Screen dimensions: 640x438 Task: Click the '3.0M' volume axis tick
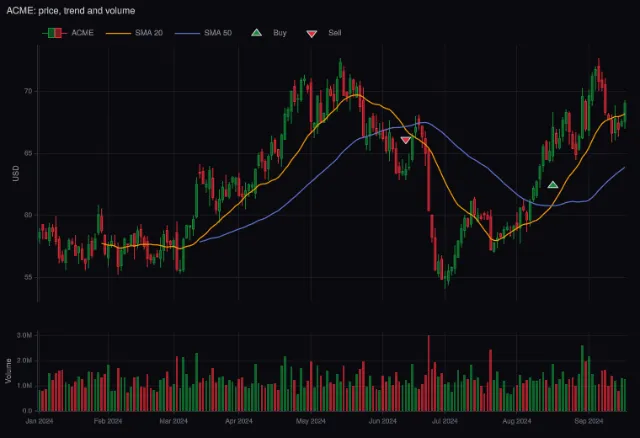(24, 335)
